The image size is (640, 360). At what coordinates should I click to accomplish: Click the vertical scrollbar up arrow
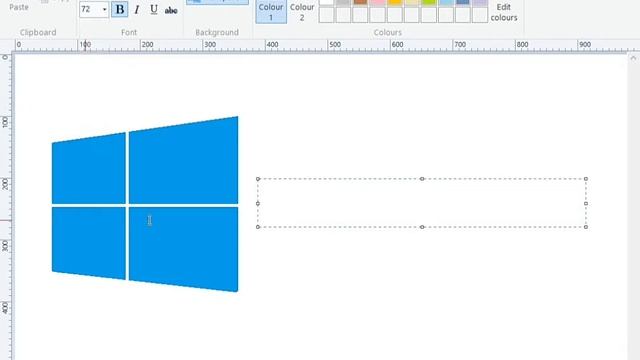[633, 58]
